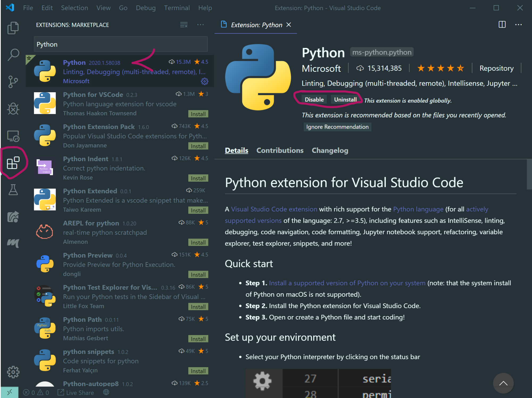Open Source Control view icon
The height and width of the screenshot is (398, 532).
point(13,82)
